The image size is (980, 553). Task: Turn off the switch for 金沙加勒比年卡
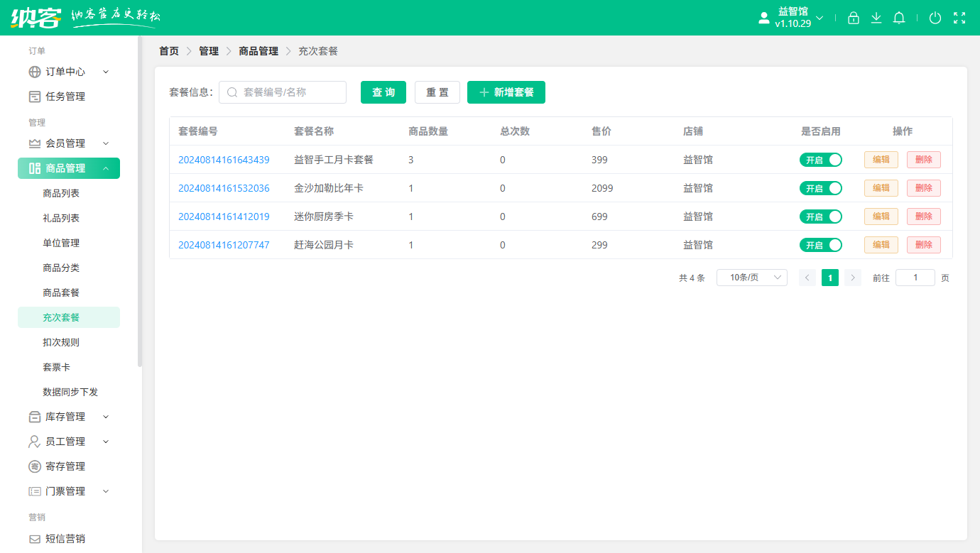point(821,188)
